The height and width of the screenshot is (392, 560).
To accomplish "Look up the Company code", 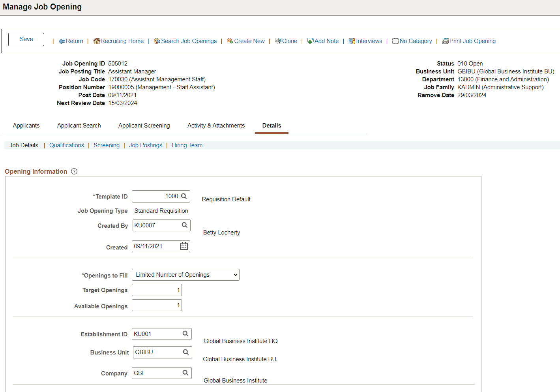I will pyautogui.click(x=185, y=373).
